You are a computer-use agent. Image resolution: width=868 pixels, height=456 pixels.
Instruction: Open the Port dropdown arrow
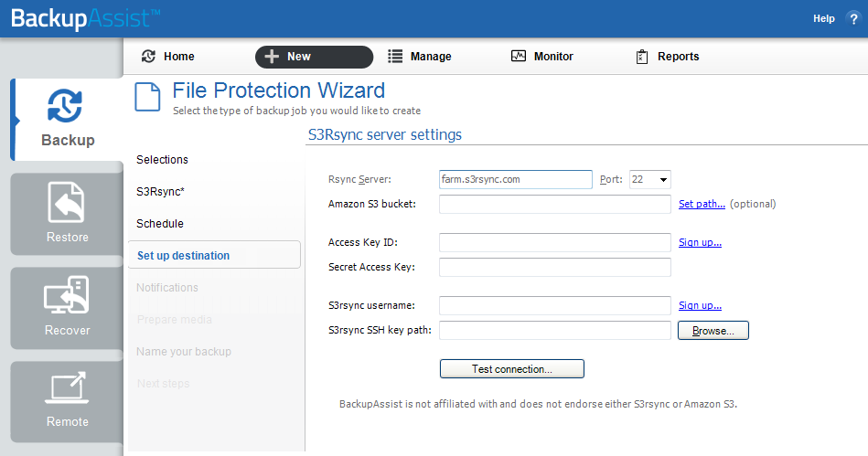point(663,180)
